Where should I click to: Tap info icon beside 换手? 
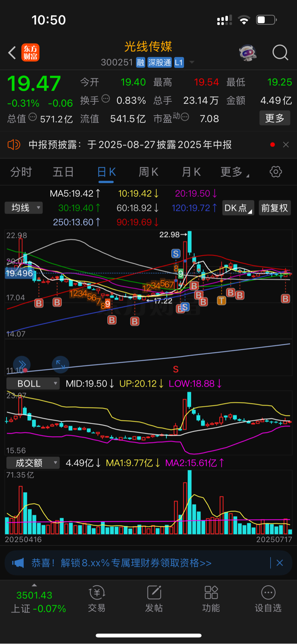pyautogui.click(x=106, y=99)
